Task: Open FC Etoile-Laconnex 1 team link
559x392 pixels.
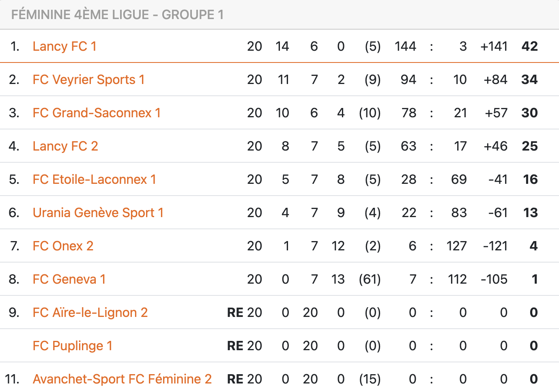Action: click(94, 179)
